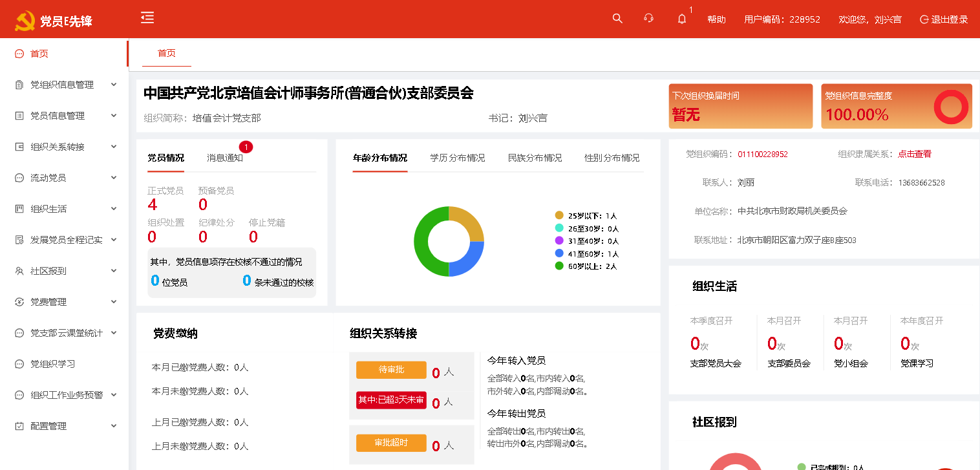Expand the 流动党员 menu chevron
The width and height of the screenshot is (980, 470).
[114, 178]
